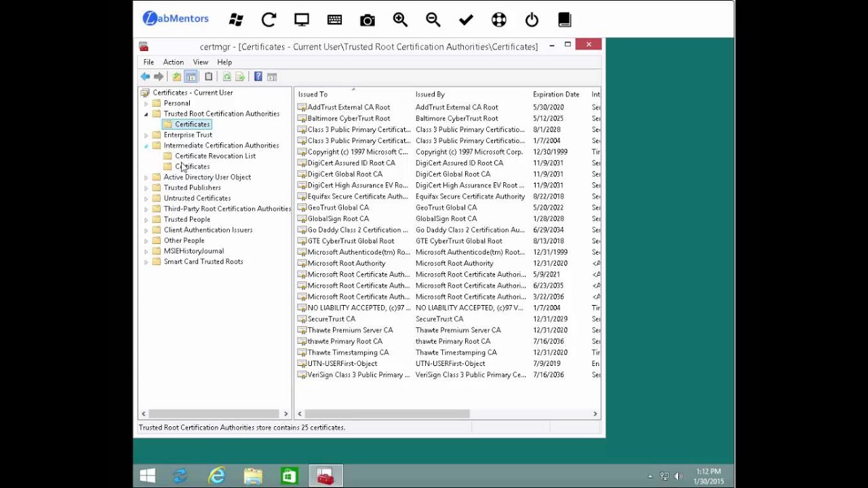The height and width of the screenshot is (488, 868).
Task: Expand the Enterprise Trust node
Action: (x=146, y=135)
